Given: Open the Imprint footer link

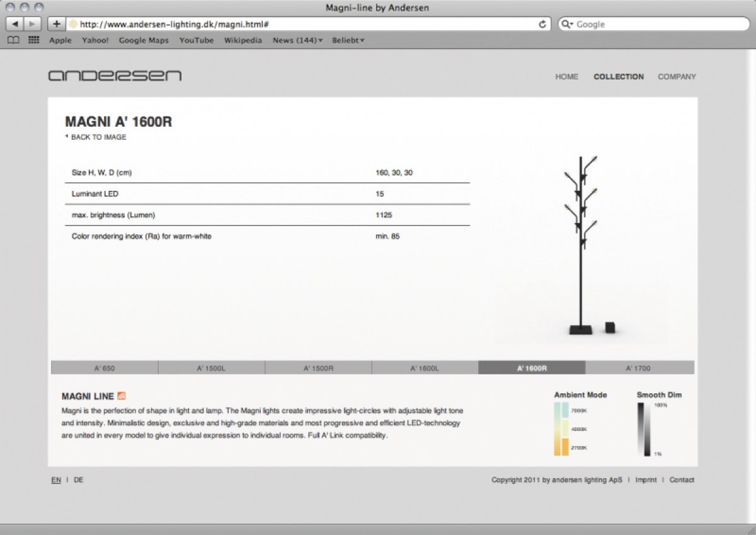Looking at the screenshot, I should pyautogui.click(x=646, y=480).
